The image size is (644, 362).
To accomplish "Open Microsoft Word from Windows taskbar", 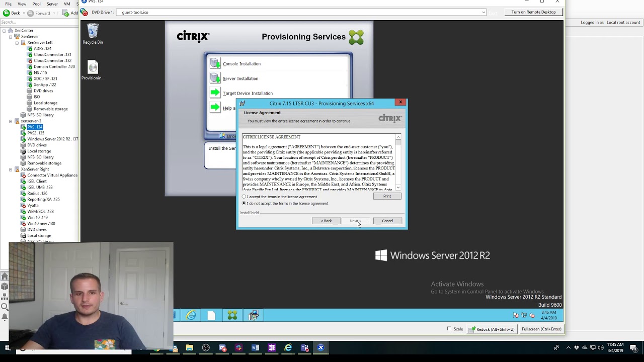I will tap(255, 347).
